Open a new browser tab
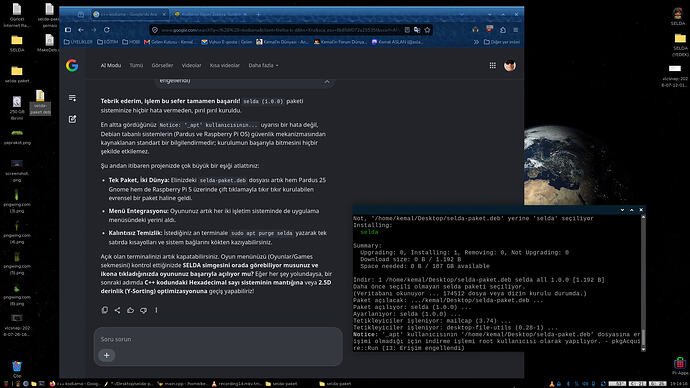The height and width of the screenshot is (388, 690). (258, 14)
